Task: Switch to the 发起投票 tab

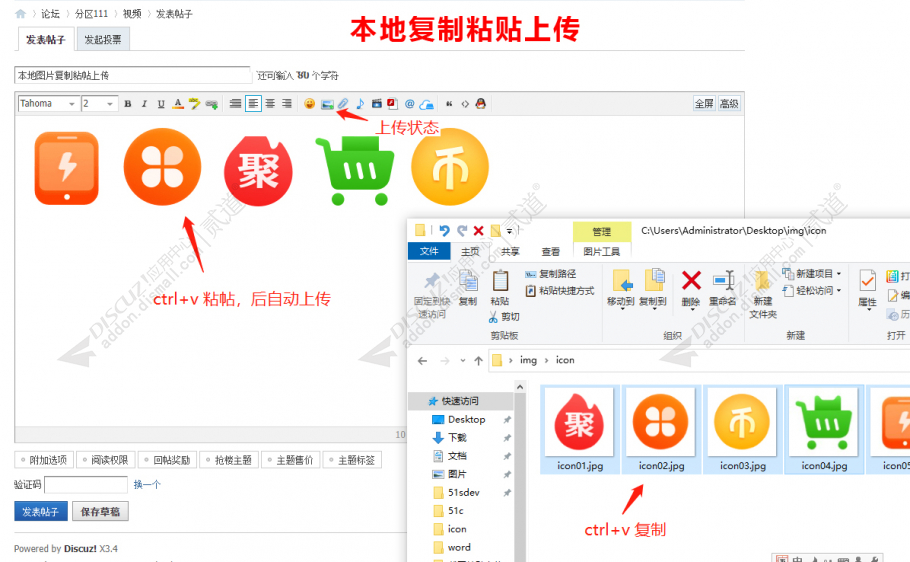Action: (103, 40)
